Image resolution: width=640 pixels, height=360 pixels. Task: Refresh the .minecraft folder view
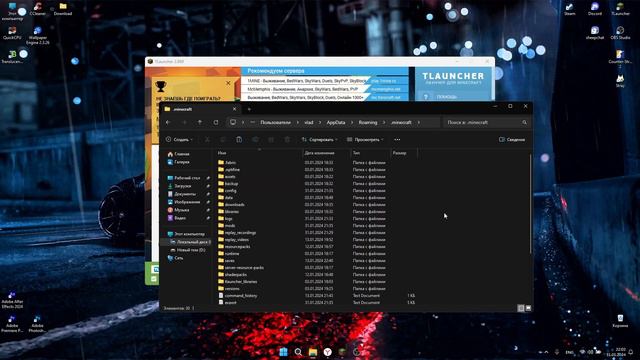tap(216, 122)
